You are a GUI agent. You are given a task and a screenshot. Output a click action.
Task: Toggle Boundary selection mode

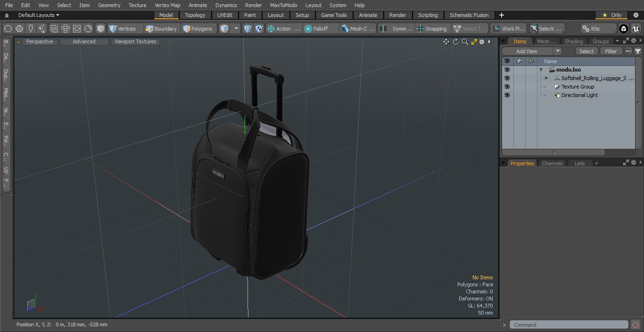[161, 29]
